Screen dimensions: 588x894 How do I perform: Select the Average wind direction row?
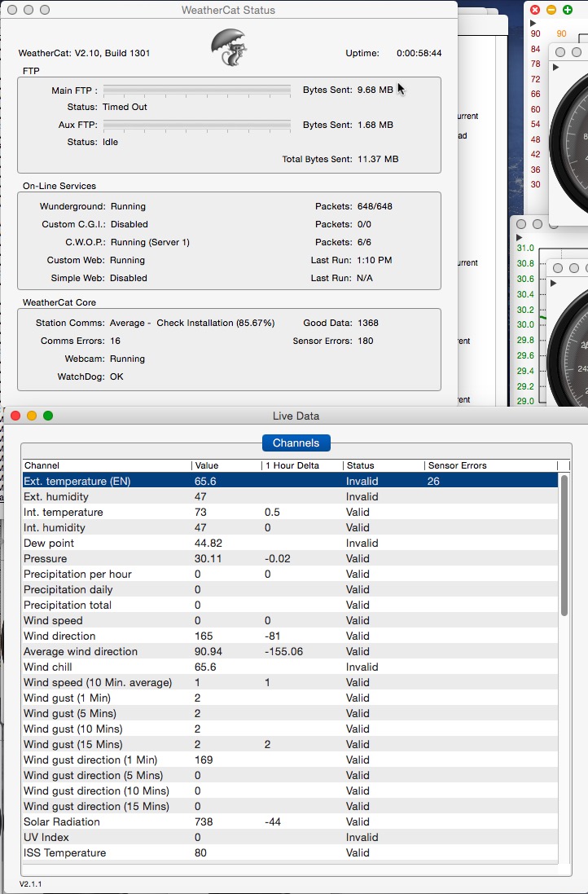click(290, 651)
